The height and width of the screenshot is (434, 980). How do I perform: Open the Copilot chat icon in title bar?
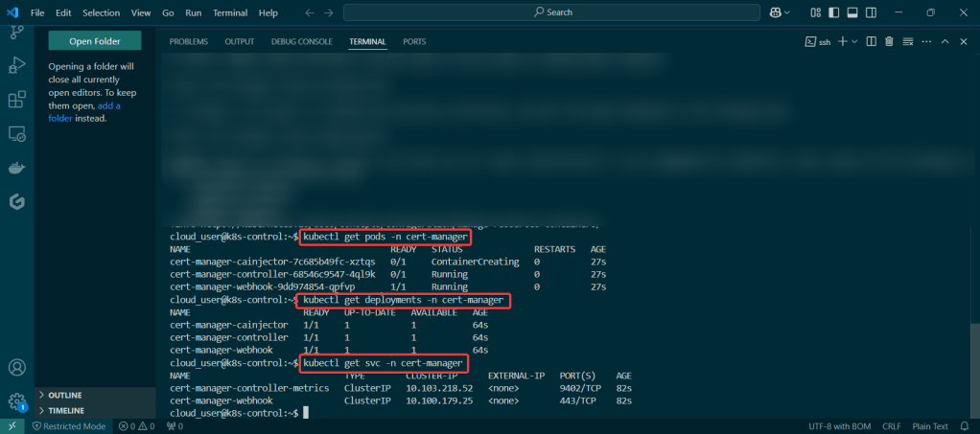[775, 12]
